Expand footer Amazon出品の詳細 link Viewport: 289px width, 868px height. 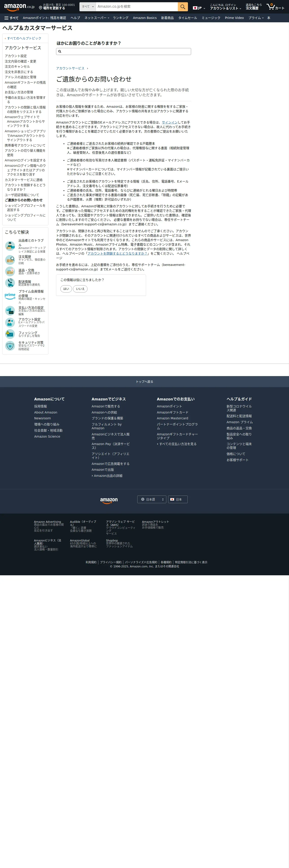(x=107, y=476)
